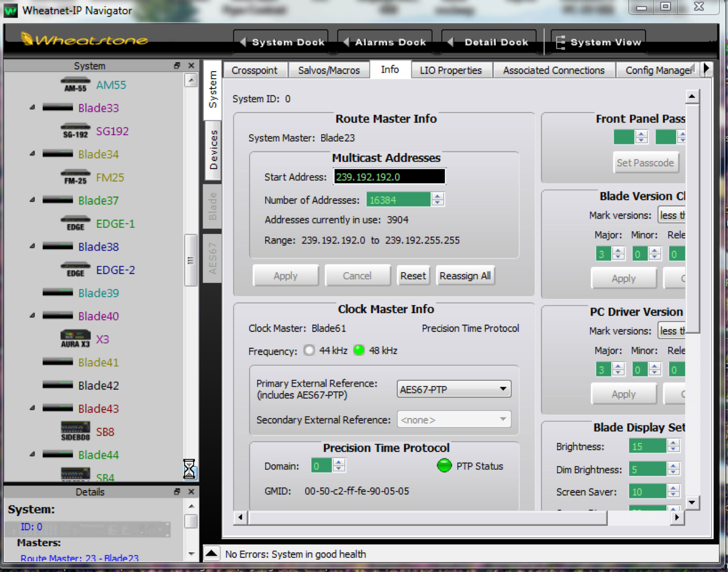Select the Blade43 rack icon
The width and height of the screenshot is (728, 572).
tap(58, 408)
